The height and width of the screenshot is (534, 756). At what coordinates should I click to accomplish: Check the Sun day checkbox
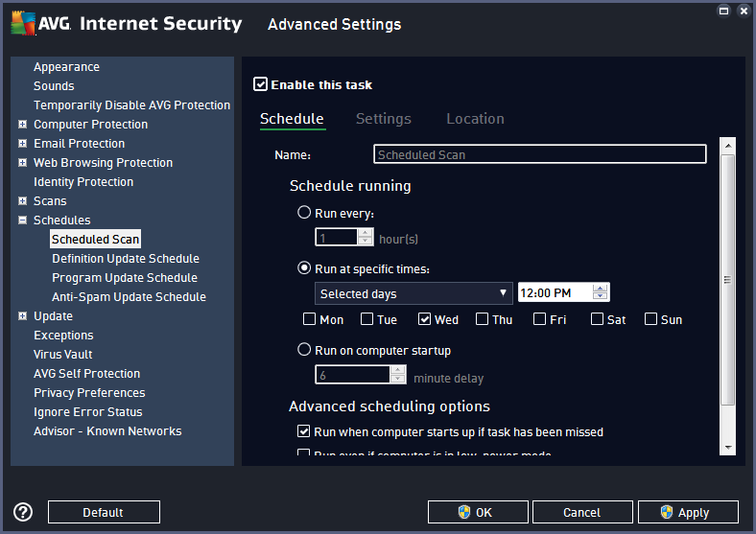650,319
